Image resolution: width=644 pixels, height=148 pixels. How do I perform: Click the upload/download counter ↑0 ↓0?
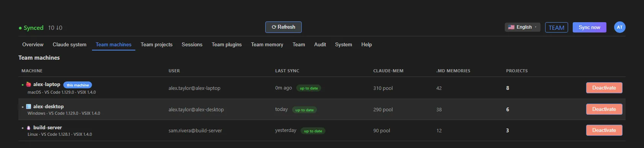pos(55,28)
